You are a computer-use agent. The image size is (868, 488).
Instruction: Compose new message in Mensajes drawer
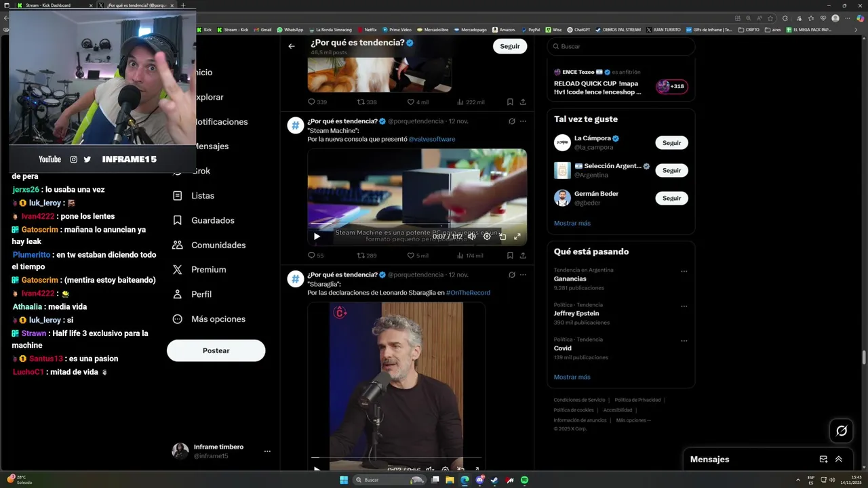click(823, 459)
